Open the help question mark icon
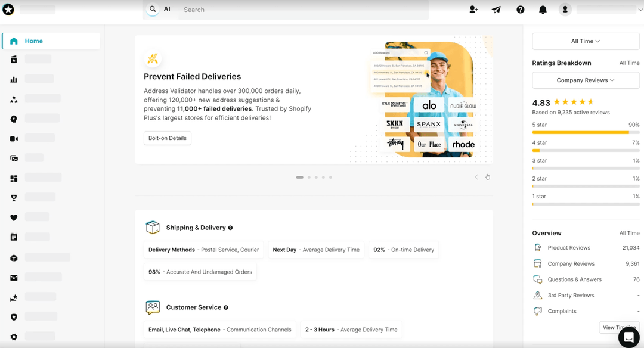644x348 pixels. point(521,10)
